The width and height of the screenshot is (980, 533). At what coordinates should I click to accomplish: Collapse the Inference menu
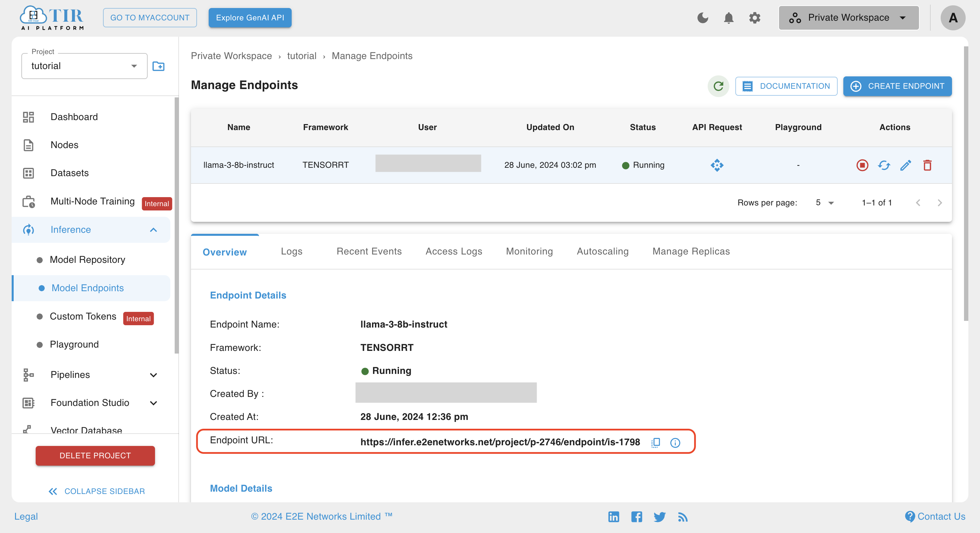pyautogui.click(x=153, y=230)
